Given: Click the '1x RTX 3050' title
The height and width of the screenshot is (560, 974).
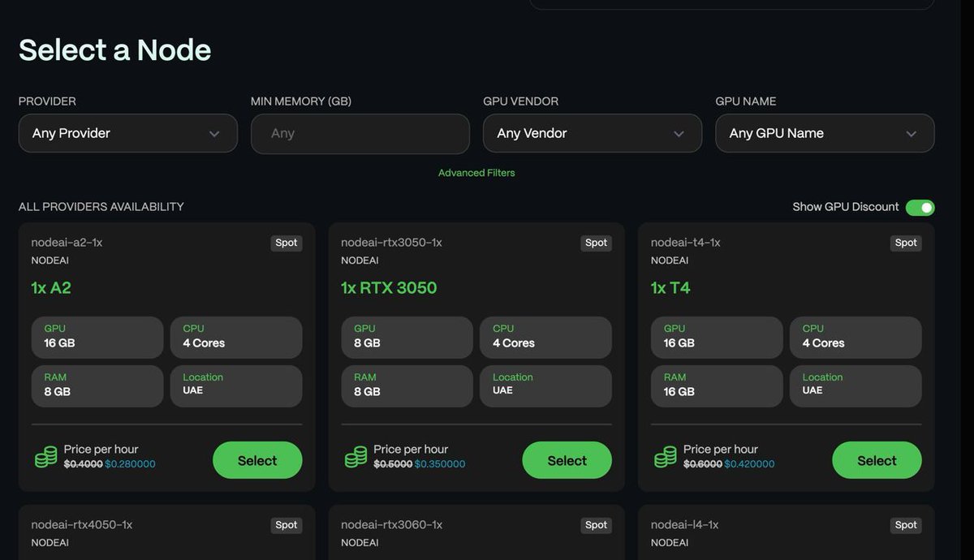Looking at the screenshot, I should pyautogui.click(x=389, y=288).
